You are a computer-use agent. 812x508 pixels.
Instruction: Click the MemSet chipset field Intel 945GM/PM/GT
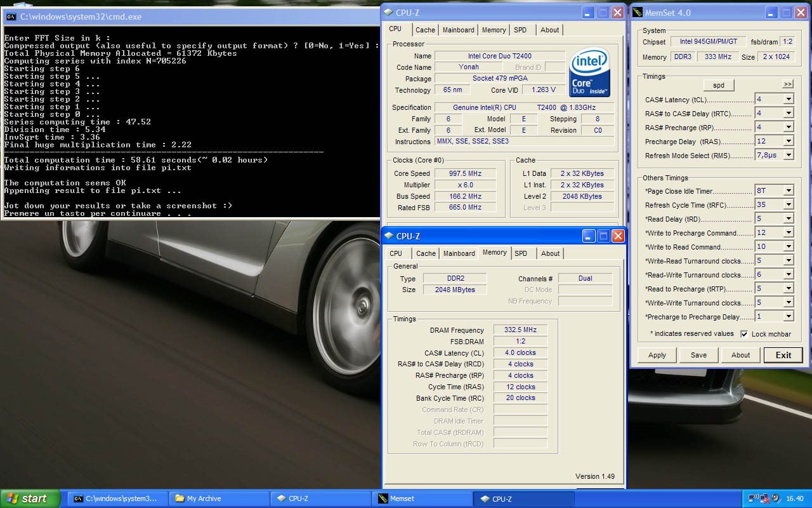click(709, 41)
